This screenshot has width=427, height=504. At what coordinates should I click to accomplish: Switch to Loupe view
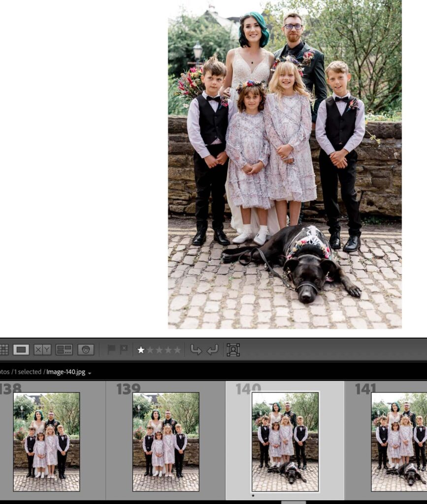click(22, 350)
